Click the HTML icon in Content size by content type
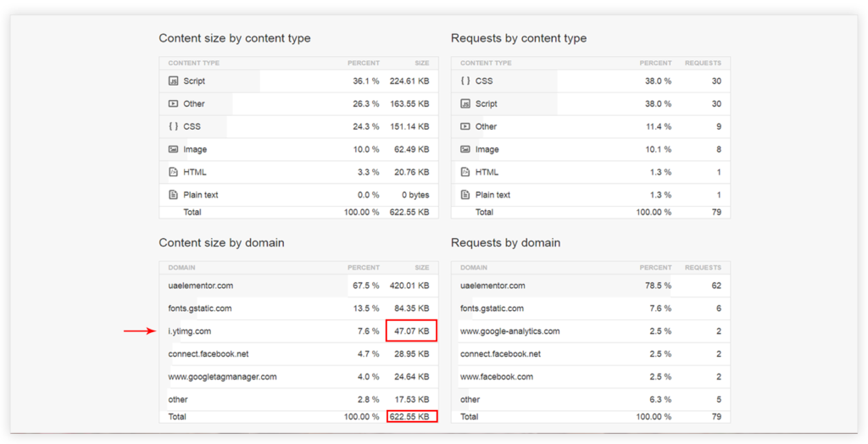 pyautogui.click(x=173, y=172)
